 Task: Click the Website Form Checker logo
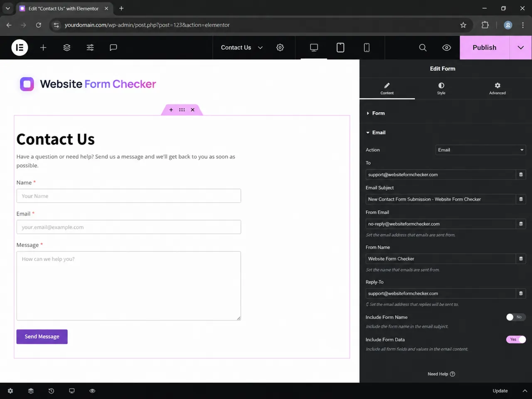[x=88, y=84]
